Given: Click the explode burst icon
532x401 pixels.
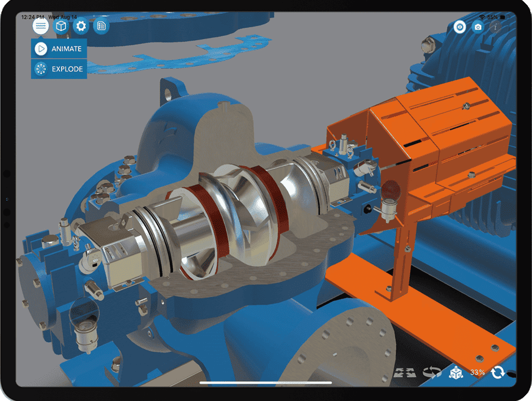Looking at the screenshot, I should (41, 69).
